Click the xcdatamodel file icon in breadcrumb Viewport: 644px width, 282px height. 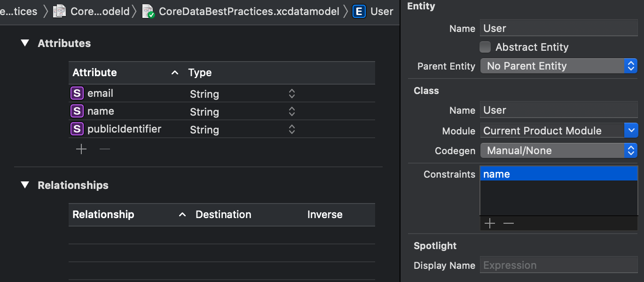148,12
